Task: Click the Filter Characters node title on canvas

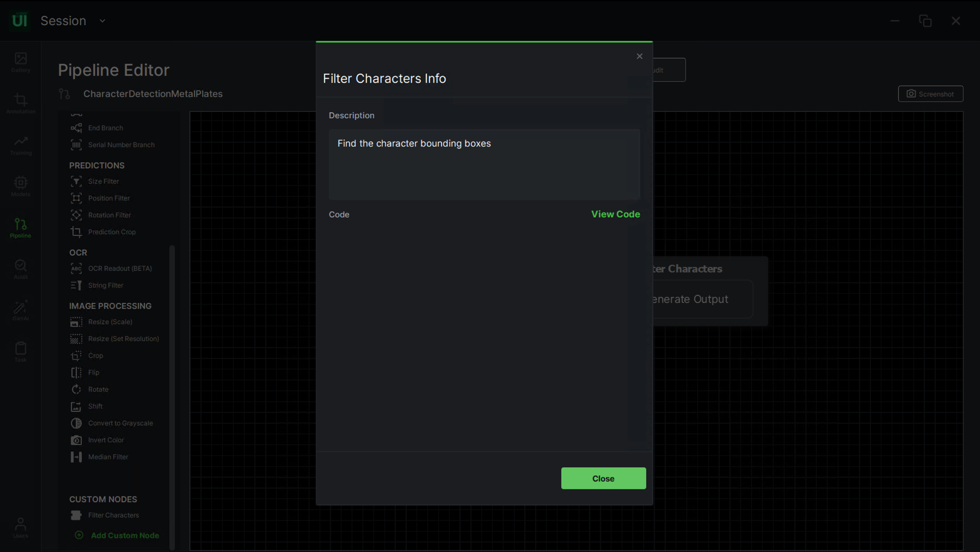Action: click(x=687, y=269)
